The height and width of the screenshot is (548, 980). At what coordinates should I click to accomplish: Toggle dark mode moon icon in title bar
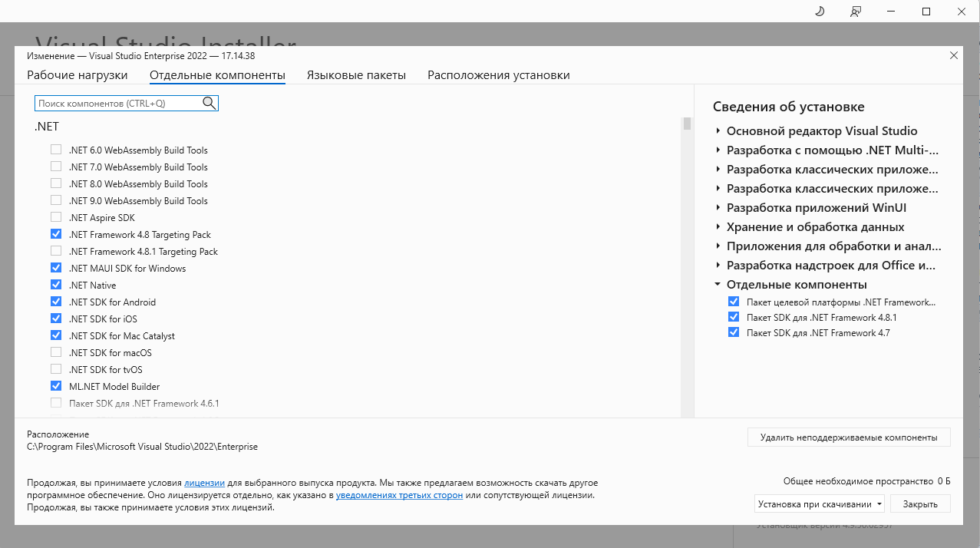[819, 12]
